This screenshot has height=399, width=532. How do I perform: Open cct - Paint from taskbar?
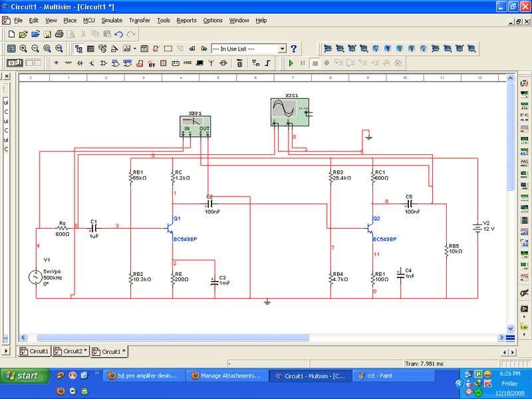point(393,376)
